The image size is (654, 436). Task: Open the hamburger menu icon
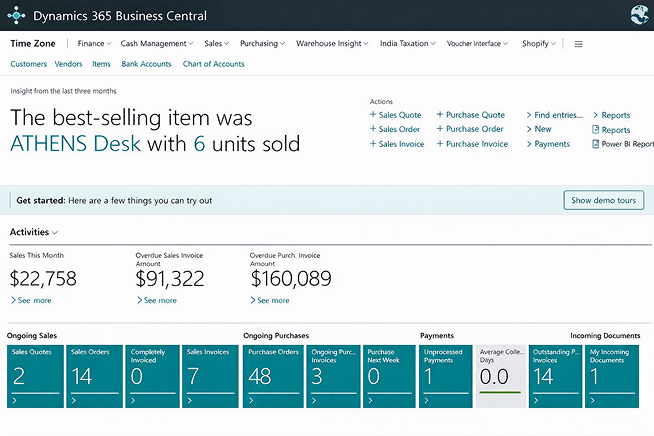click(x=578, y=44)
